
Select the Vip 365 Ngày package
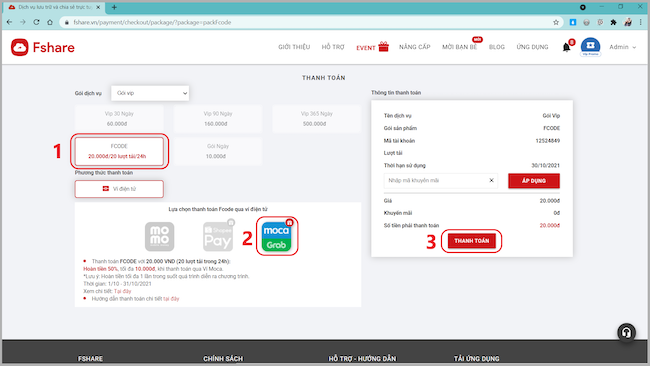coord(317,119)
